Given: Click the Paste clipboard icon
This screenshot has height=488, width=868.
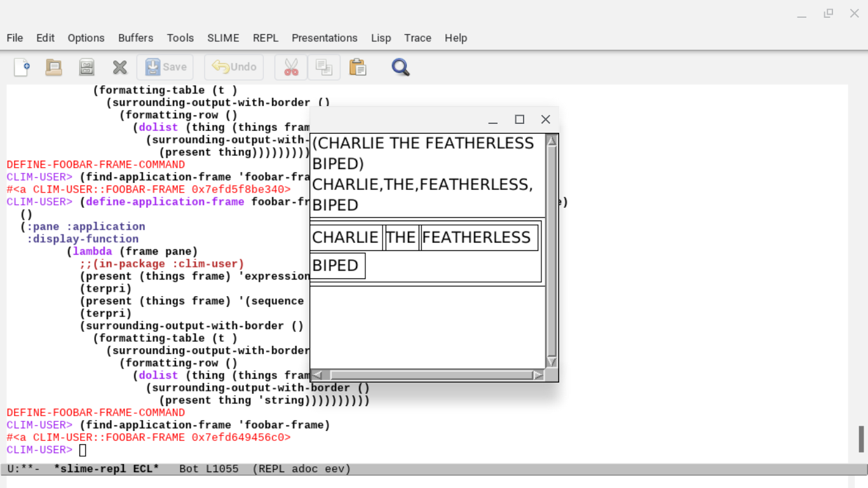Looking at the screenshot, I should tap(358, 67).
